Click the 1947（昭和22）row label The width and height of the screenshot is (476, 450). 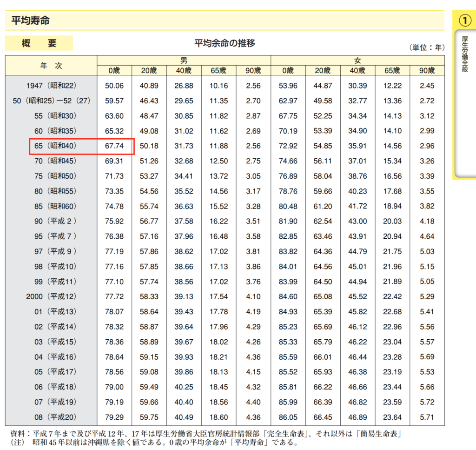tap(52, 86)
